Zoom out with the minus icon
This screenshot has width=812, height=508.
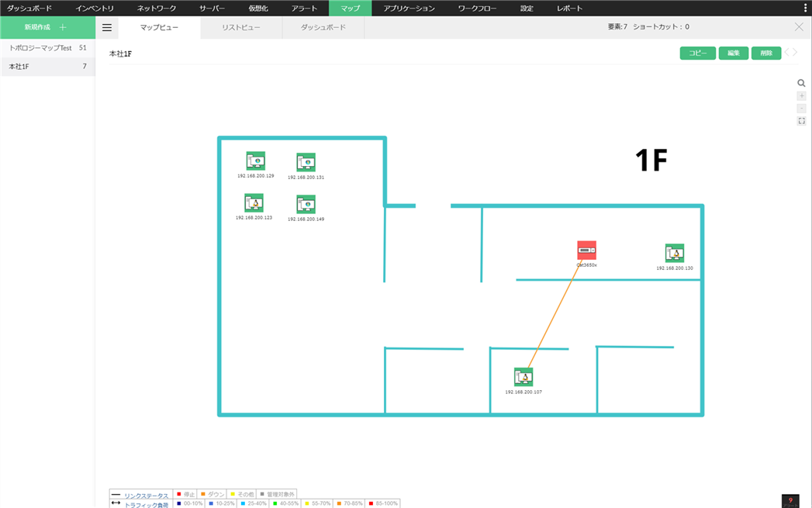[802, 109]
